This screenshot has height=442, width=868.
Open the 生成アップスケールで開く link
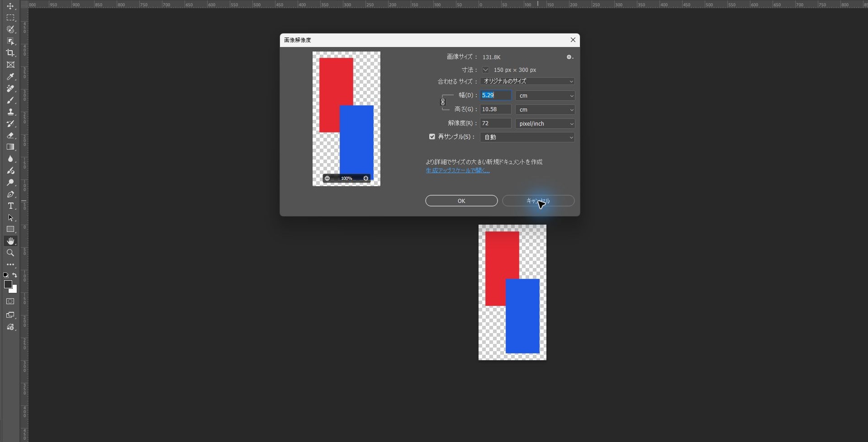click(458, 170)
